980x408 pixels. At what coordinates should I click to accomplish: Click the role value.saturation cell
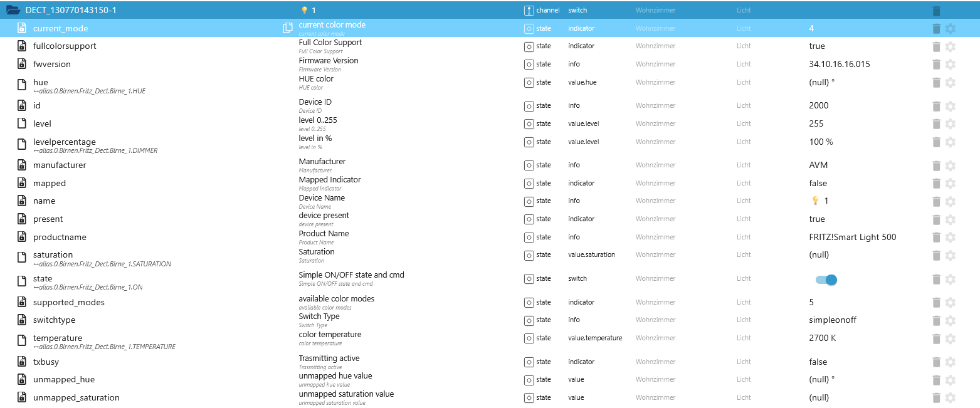pos(591,254)
